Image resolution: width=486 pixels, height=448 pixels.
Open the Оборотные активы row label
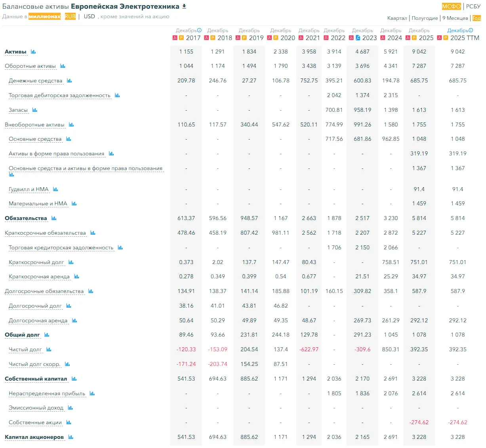click(x=30, y=66)
